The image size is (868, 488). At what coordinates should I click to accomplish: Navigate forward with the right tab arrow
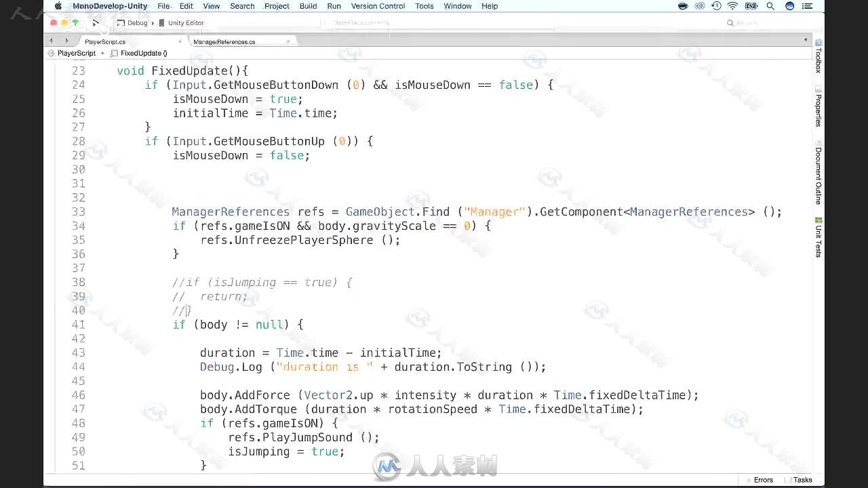pyautogui.click(x=66, y=41)
